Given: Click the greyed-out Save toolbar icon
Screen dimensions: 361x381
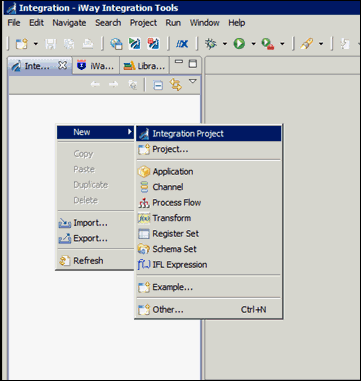Looking at the screenshot, I should pyautogui.click(x=50, y=44).
